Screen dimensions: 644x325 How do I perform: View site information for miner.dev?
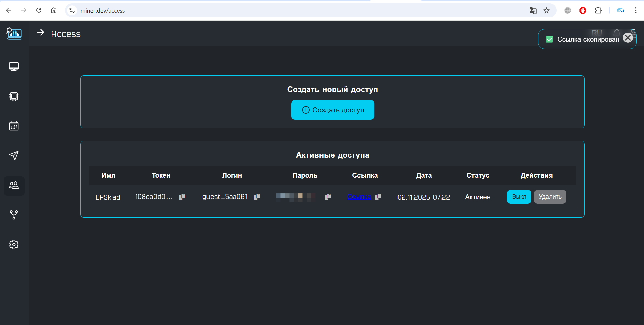[x=72, y=10]
